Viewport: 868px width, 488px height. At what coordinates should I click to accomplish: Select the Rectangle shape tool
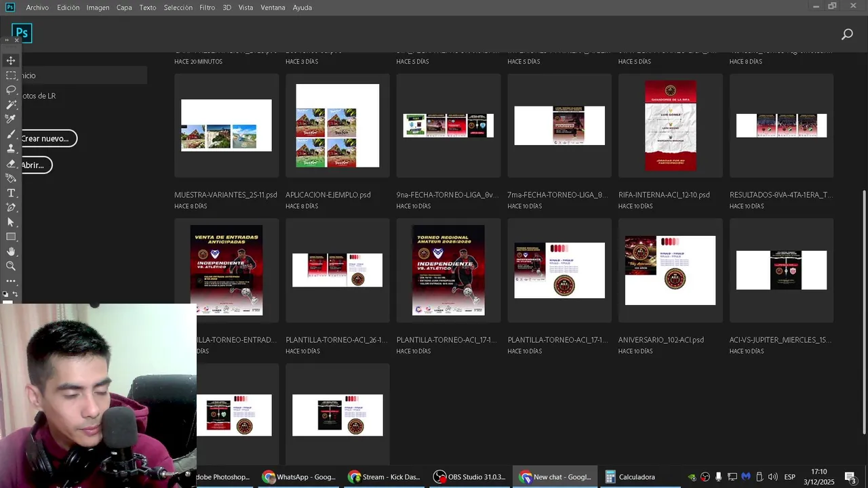click(x=11, y=237)
